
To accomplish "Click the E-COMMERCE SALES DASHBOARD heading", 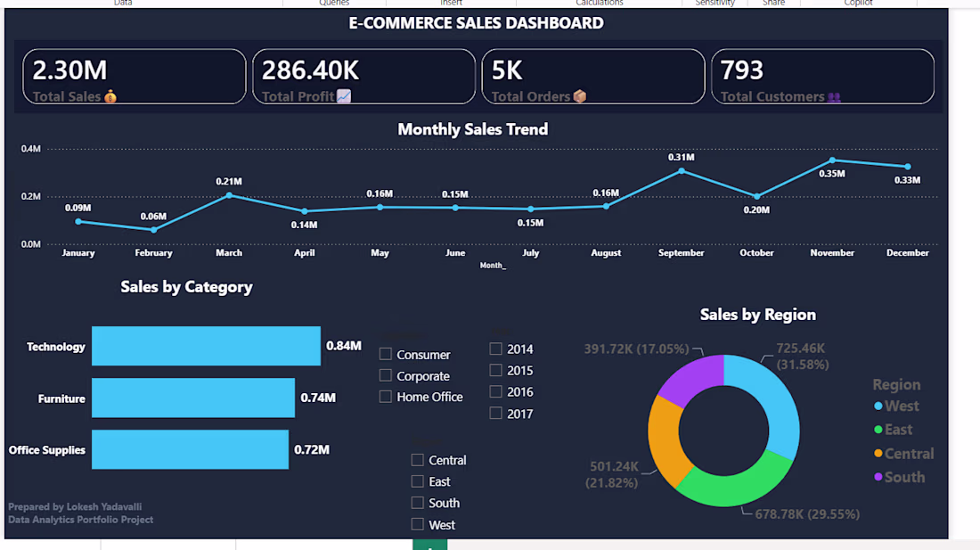I will 477,23.
